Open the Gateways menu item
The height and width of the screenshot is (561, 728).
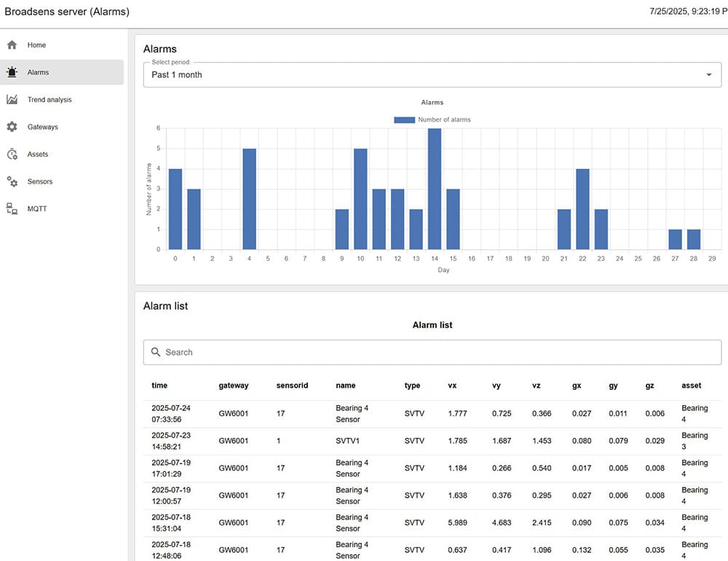(x=43, y=127)
